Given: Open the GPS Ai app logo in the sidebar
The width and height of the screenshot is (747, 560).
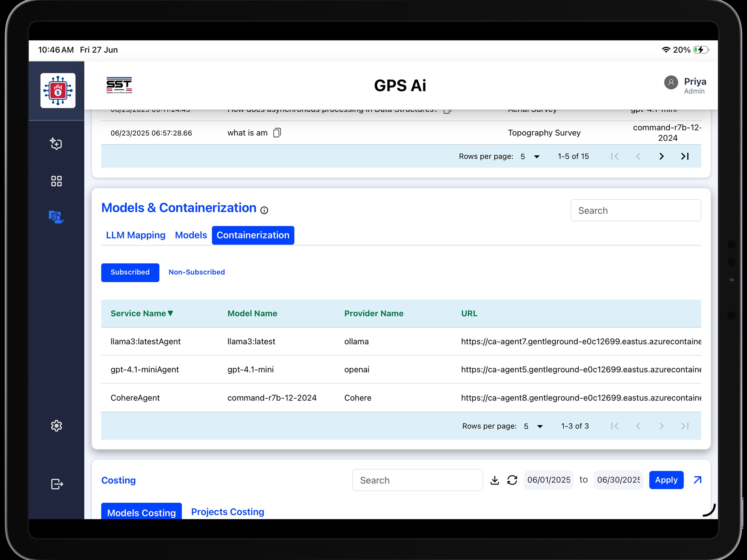Looking at the screenshot, I should [x=58, y=90].
